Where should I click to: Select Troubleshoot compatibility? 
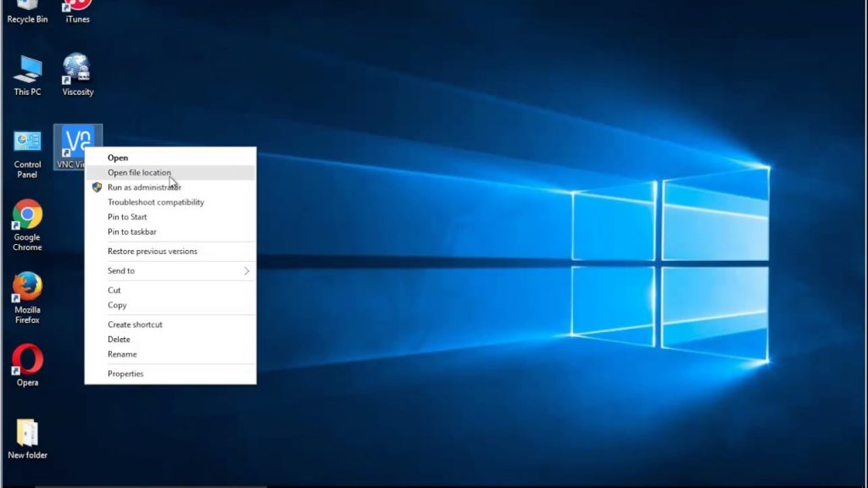[155, 202]
